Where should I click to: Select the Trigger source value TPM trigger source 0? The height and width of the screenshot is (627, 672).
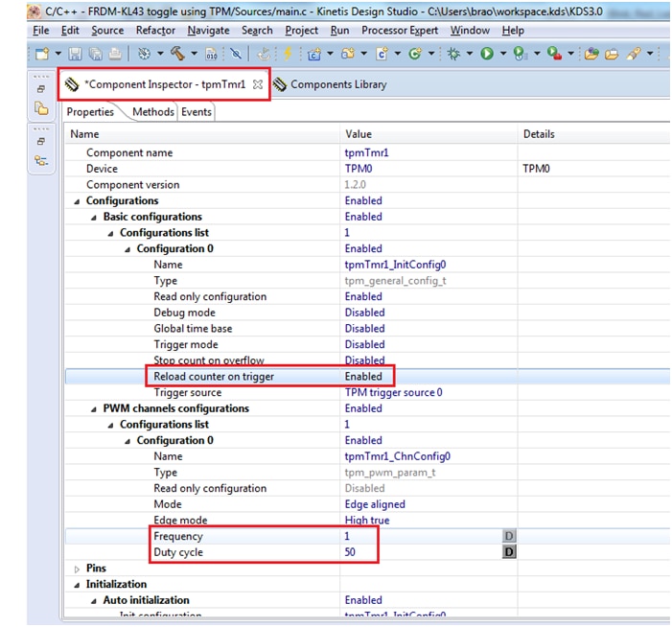[x=393, y=392]
